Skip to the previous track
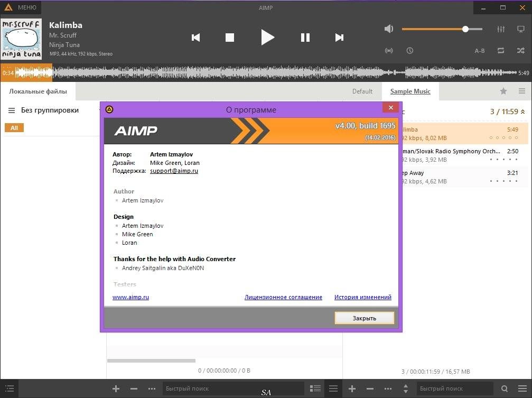532x398 pixels. coord(196,38)
